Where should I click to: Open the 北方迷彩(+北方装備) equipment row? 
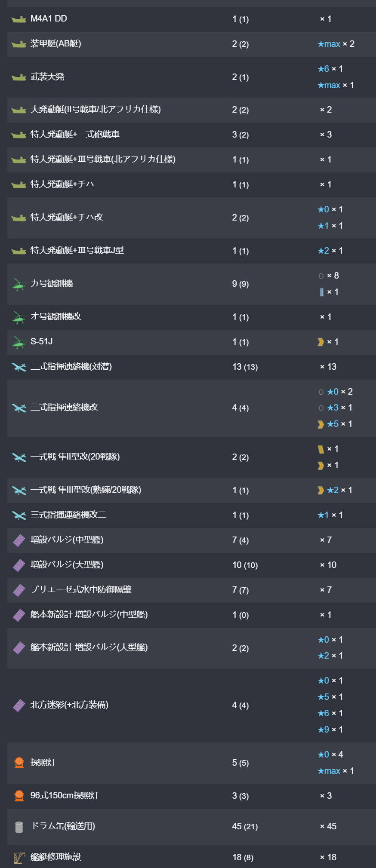[x=191, y=705]
